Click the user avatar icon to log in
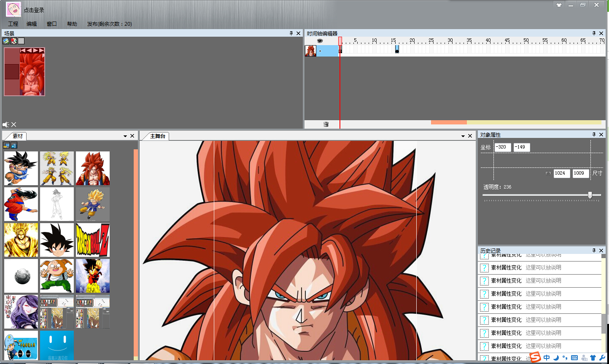The width and height of the screenshot is (609, 364). (13, 9)
